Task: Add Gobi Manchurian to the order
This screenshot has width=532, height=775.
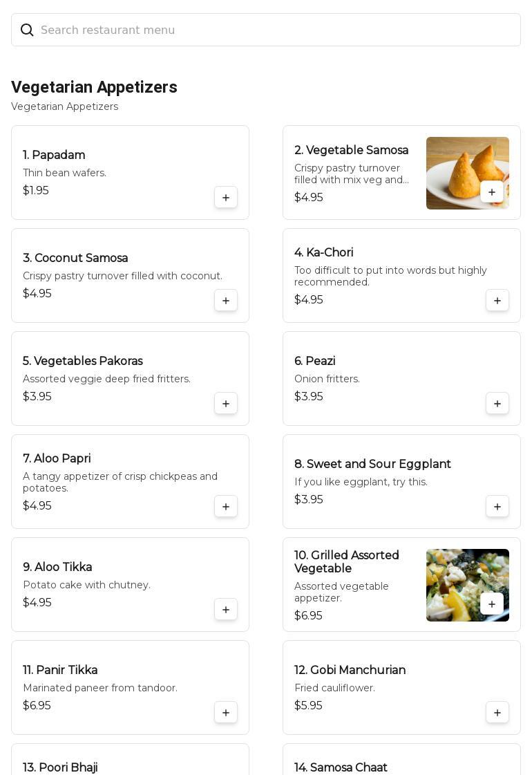Action: tap(497, 713)
